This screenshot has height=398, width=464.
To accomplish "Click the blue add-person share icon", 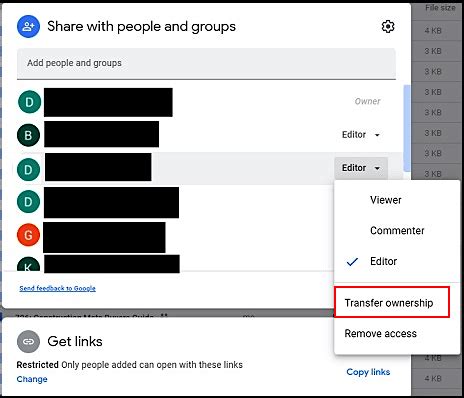I will (28, 26).
